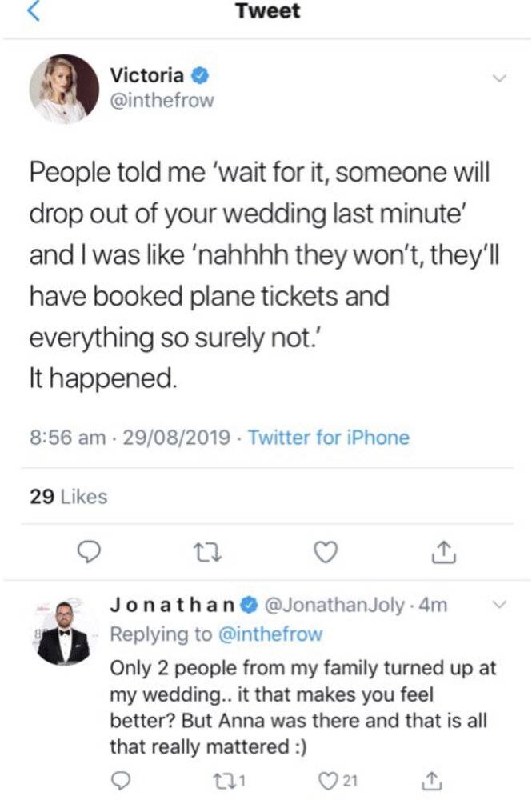View the 29 Likes list
Screen dimensions: 532x800
(x=68, y=497)
